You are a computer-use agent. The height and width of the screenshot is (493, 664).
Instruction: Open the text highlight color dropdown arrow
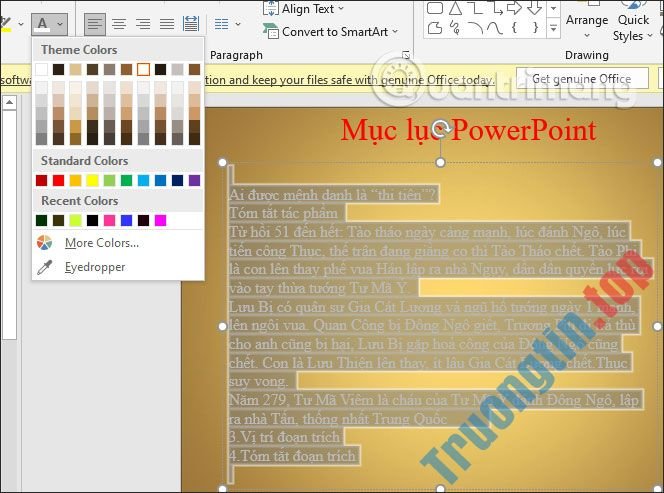[x=21, y=25]
